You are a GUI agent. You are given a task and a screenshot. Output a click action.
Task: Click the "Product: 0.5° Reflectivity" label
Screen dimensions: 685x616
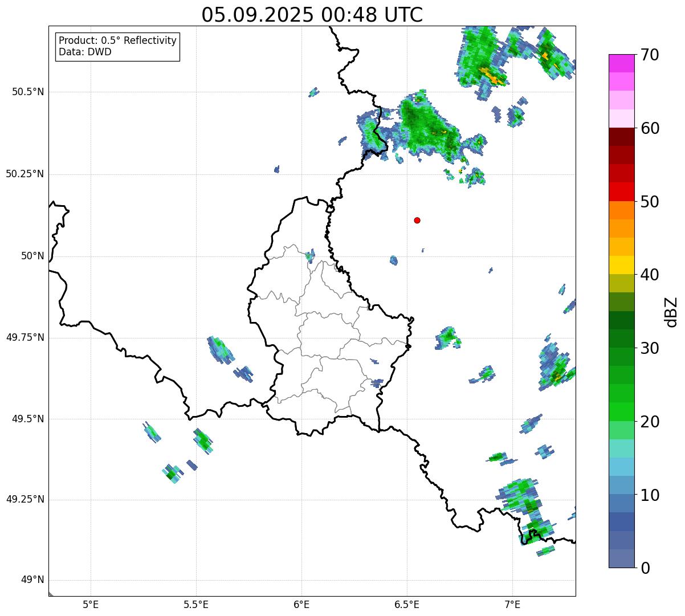coord(117,41)
